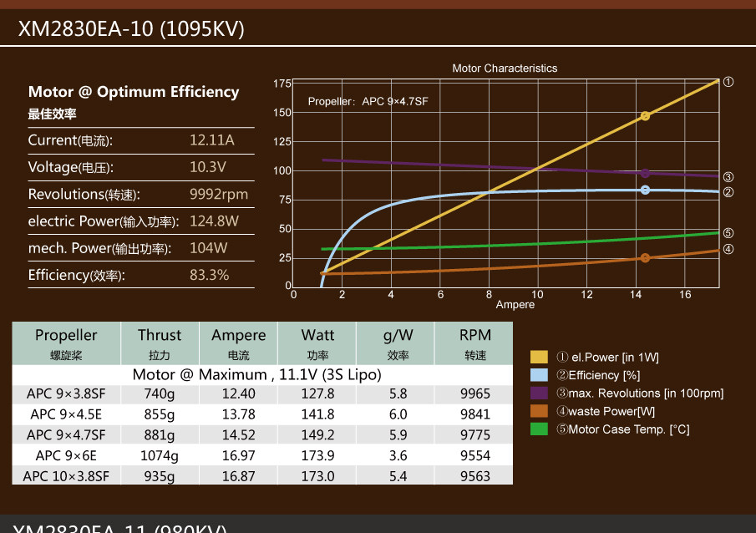The height and width of the screenshot is (533, 756).
Task: Click the 855g thrust cell
Action: 160,414
